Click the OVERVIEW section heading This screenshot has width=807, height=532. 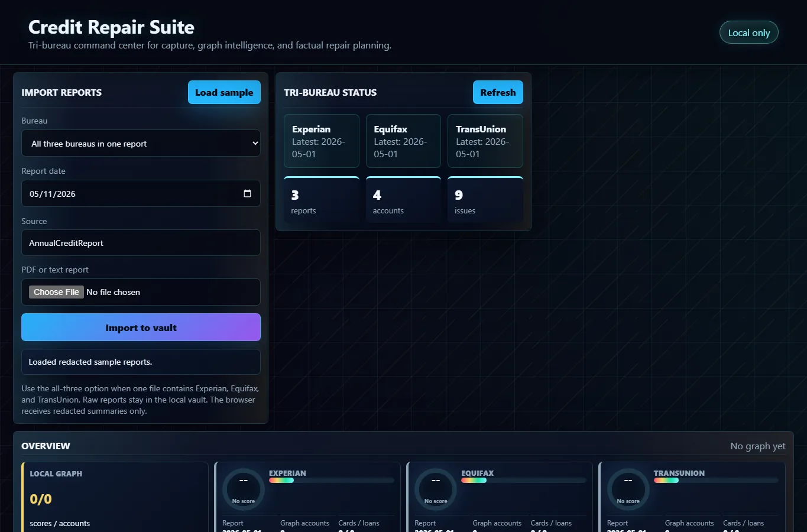click(x=46, y=446)
